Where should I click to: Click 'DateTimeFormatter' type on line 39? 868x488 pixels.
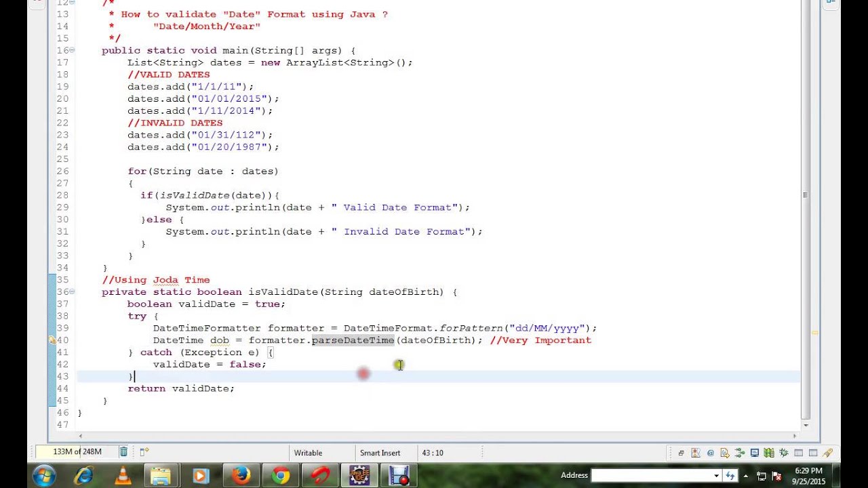point(207,328)
